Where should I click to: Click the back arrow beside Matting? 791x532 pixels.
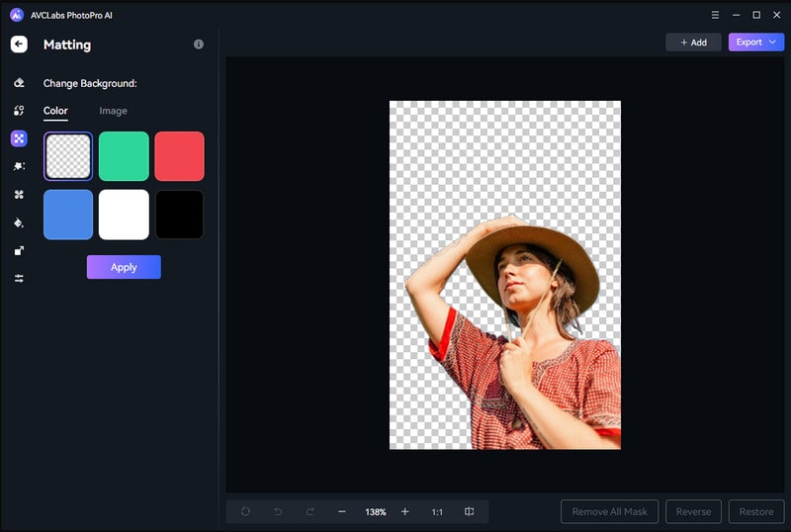pyautogui.click(x=19, y=44)
